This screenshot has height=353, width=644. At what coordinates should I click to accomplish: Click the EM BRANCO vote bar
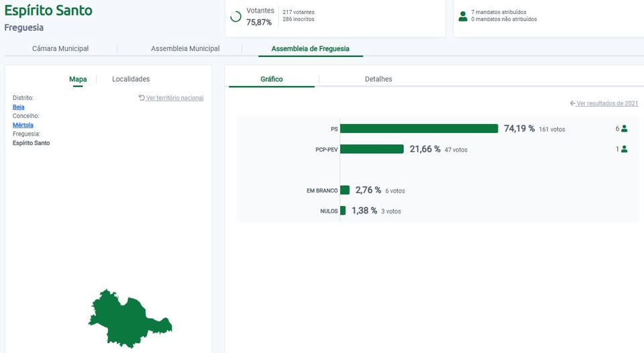tap(345, 191)
